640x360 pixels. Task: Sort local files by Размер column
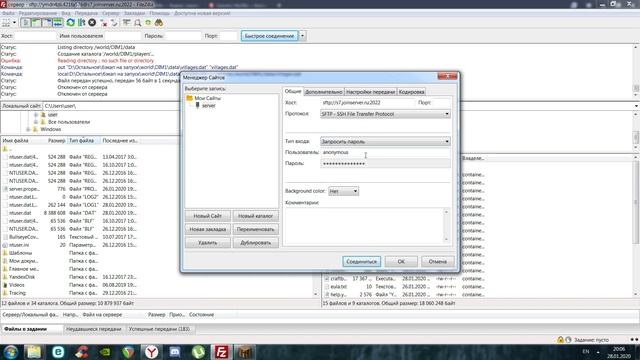(x=56, y=141)
